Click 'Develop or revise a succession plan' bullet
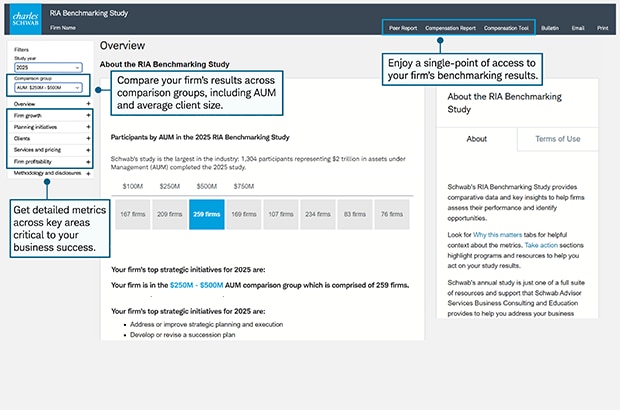Viewport: 620px width, 410px height. coord(183,335)
